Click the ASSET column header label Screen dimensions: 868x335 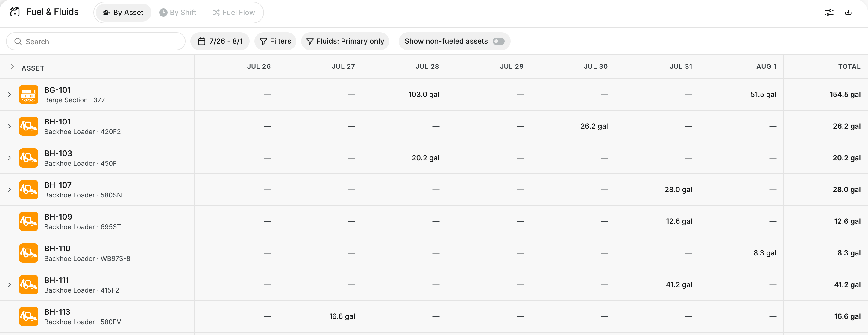pos(33,68)
